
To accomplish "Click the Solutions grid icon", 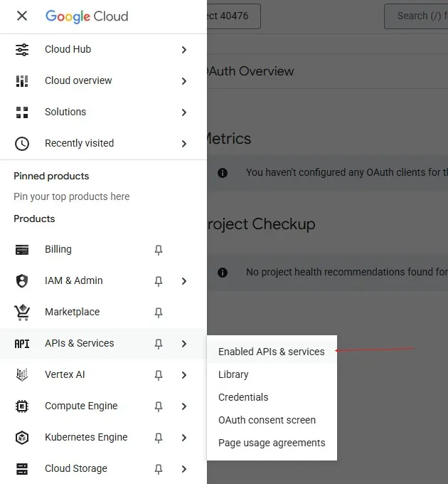I will (22, 112).
